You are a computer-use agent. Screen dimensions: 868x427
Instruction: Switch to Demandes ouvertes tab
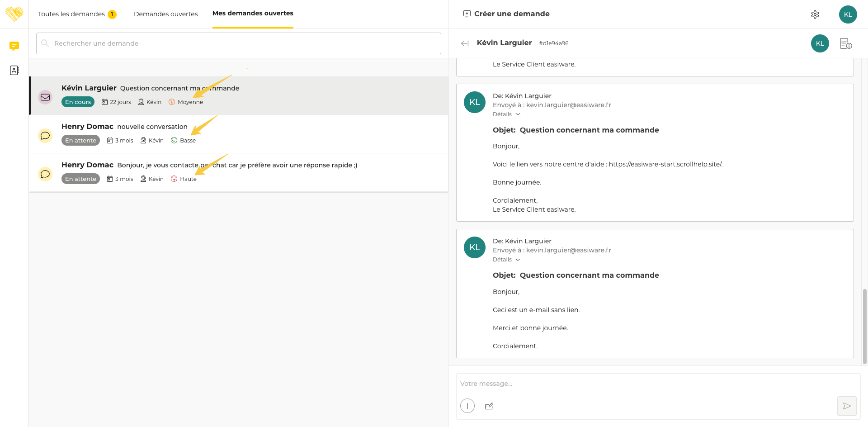165,14
